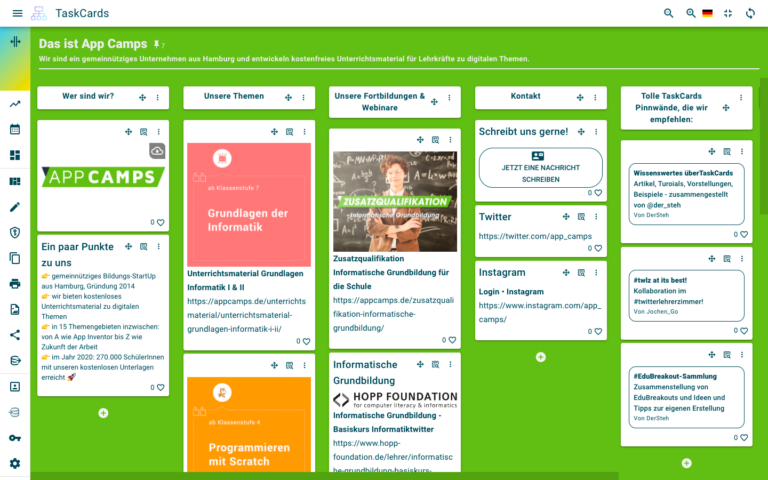768x480 pixels.
Task: Click the horizontal scrollbar at the bottom
Action: tap(324, 476)
